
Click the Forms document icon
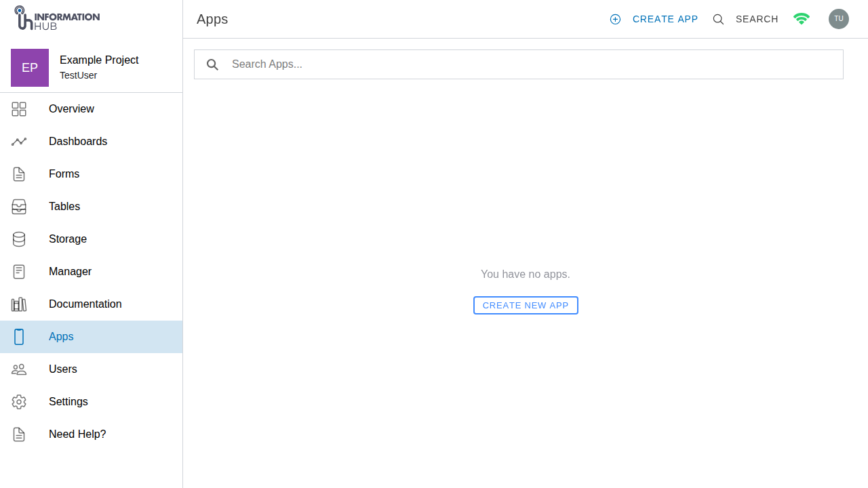pyautogui.click(x=19, y=174)
